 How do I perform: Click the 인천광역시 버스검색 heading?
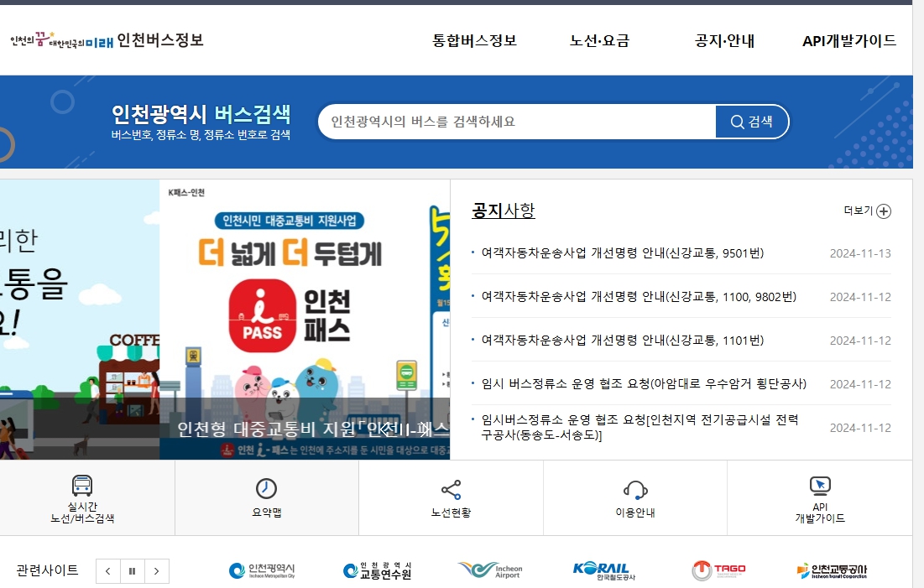point(201,113)
